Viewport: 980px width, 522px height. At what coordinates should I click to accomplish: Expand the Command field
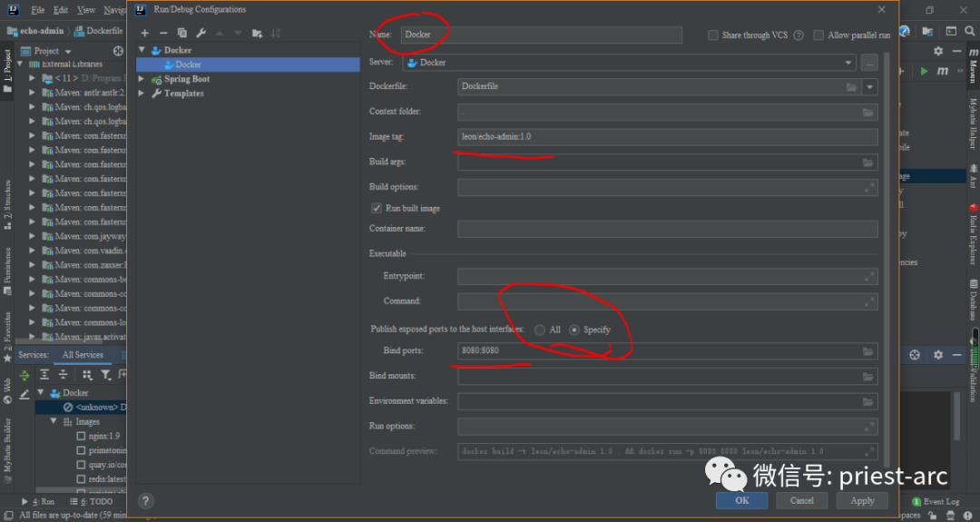click(x=868, y=301)
